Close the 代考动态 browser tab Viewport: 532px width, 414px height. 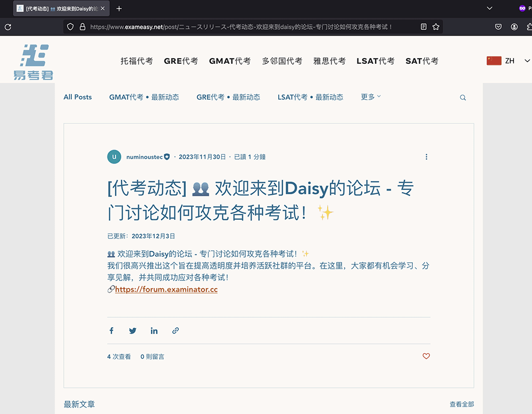tap(103, 9)
